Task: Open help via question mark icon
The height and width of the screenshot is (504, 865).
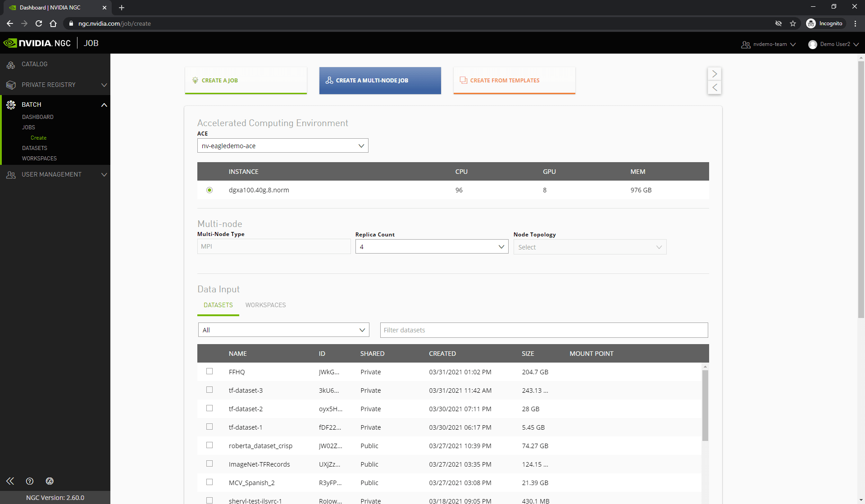Action: pyautogui.click(x=30, y=481)
